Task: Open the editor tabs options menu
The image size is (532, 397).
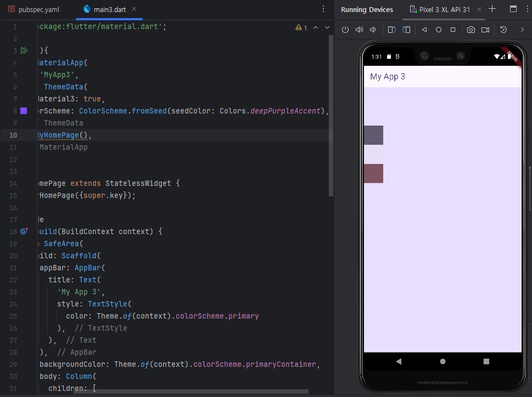Action: (x=323, y=9)
